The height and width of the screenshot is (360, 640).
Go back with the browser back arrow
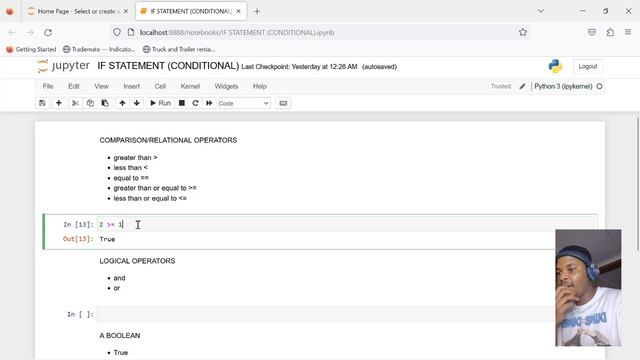tap(12, 33)
